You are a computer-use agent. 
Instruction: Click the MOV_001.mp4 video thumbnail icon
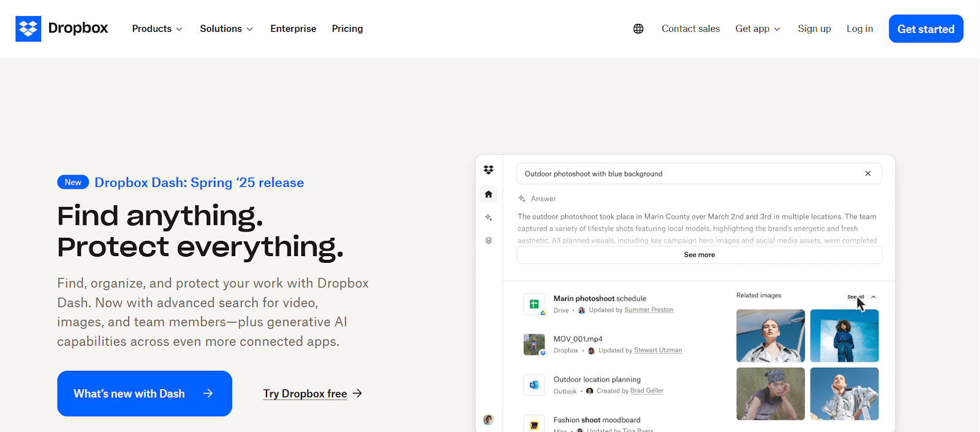(534, 344)
